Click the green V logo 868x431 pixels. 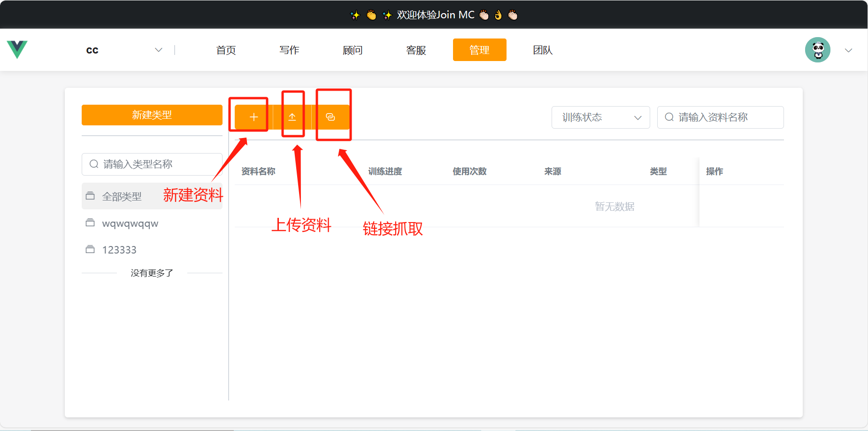point(17,49)
